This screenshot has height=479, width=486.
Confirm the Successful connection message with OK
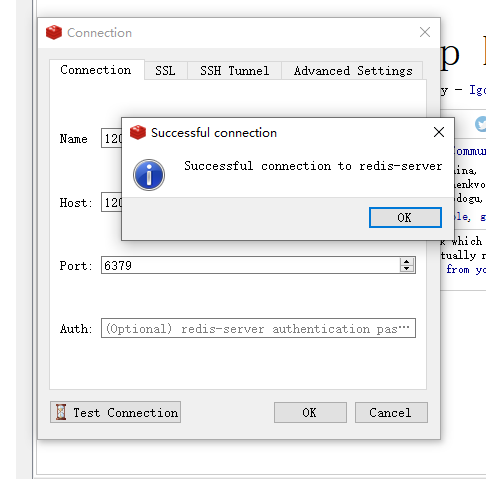(405, 218)
